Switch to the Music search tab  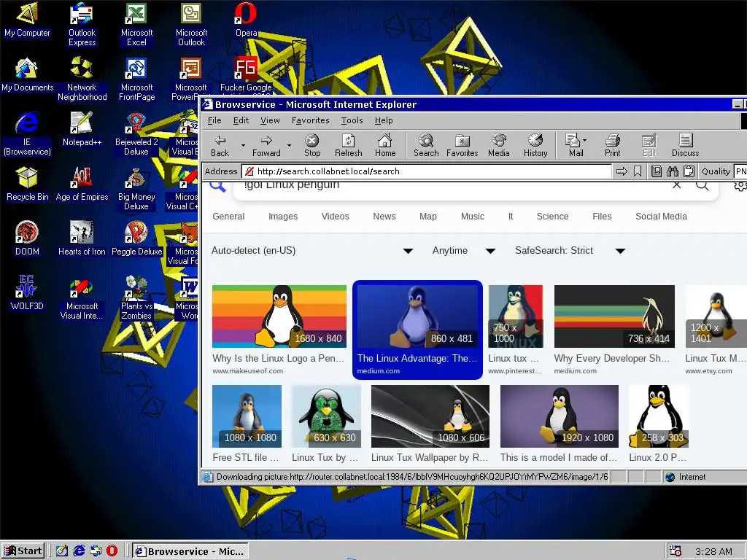[x=472, y=216]
